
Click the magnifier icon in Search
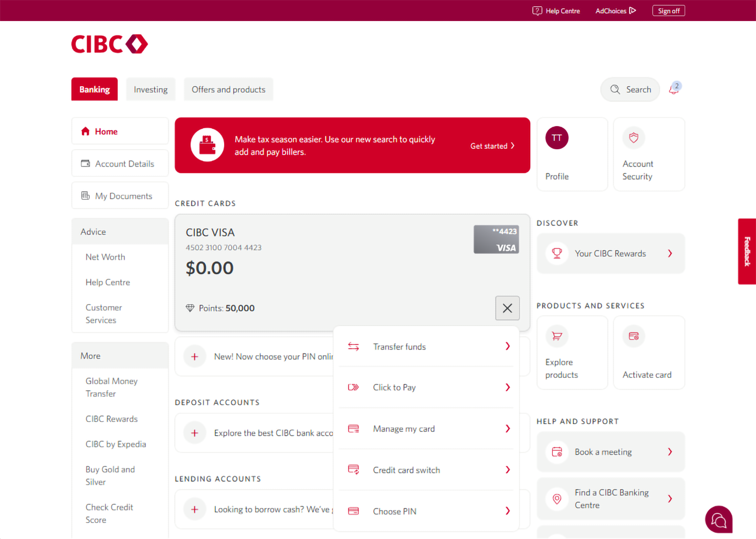[x=615, y=90]
